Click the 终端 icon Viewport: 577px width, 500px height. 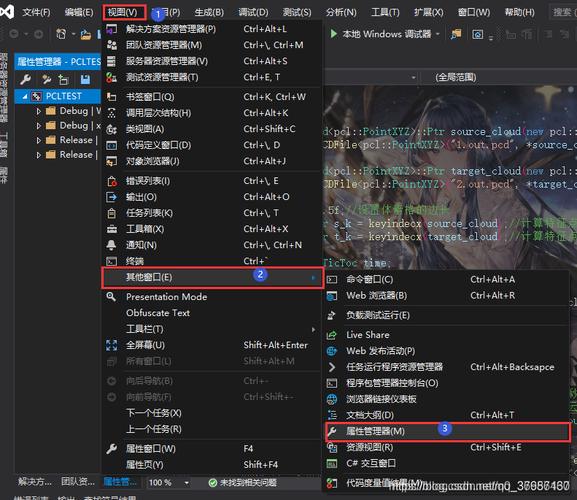(111, 261)
